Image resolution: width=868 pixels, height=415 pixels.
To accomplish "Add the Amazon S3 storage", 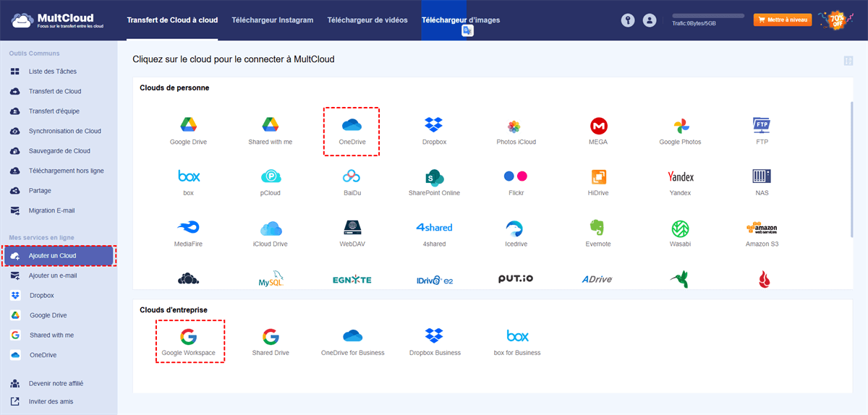I will [x=762, y=234].
